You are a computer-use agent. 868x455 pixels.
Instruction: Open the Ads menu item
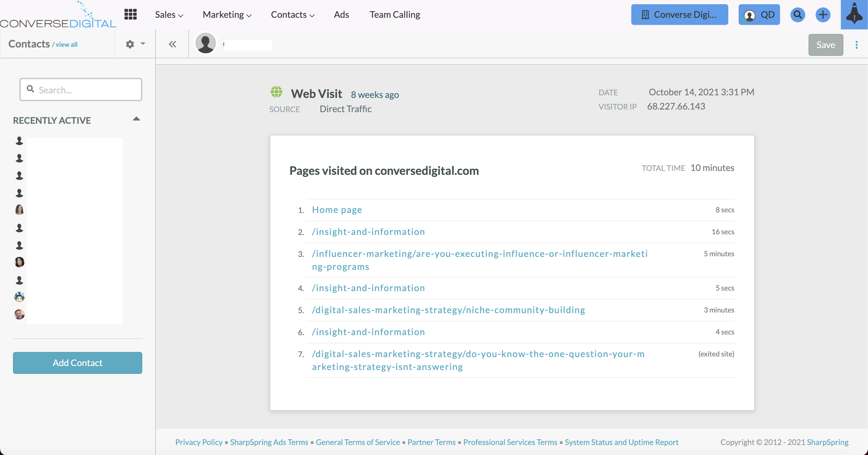pos(341,15)
